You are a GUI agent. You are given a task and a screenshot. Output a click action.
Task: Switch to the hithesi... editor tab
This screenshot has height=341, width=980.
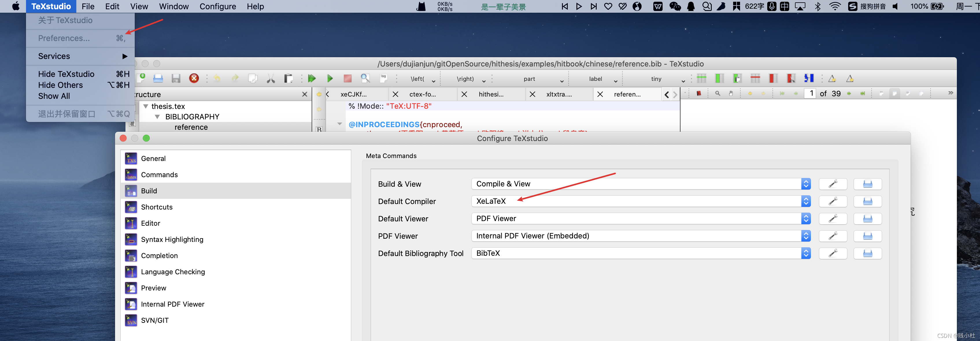491,94
